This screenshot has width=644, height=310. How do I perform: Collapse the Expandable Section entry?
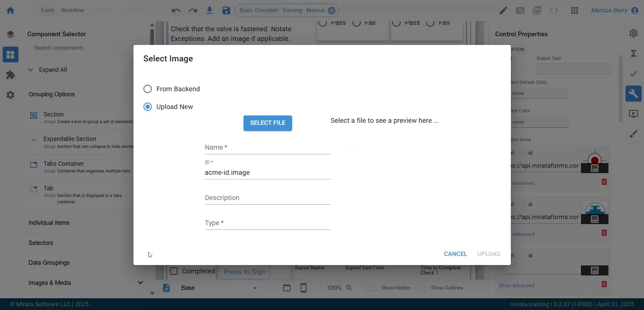34,139
